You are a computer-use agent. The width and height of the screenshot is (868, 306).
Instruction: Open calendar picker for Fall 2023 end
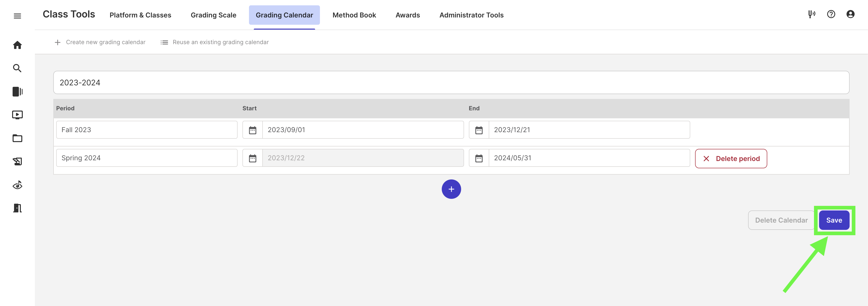[479, 130]
